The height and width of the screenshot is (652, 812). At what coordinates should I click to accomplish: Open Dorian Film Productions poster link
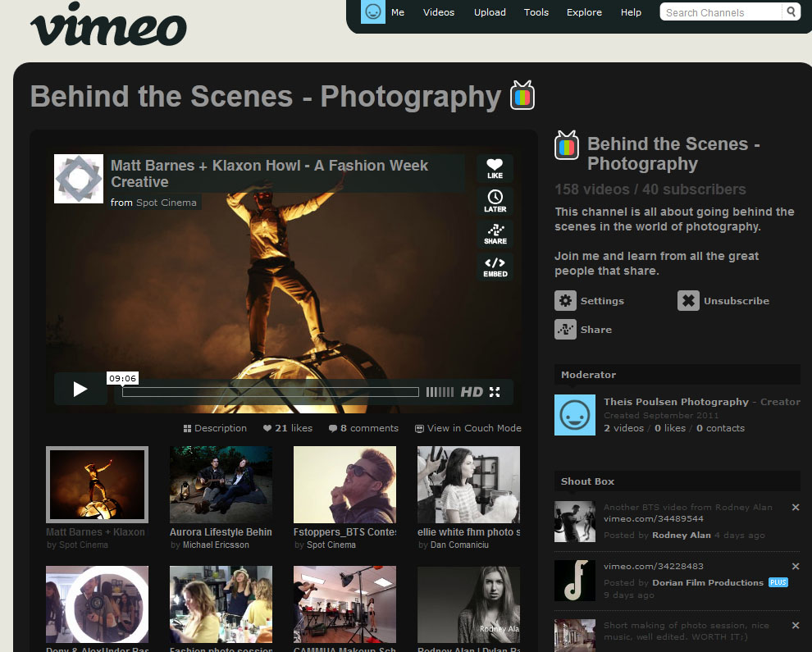708,582
